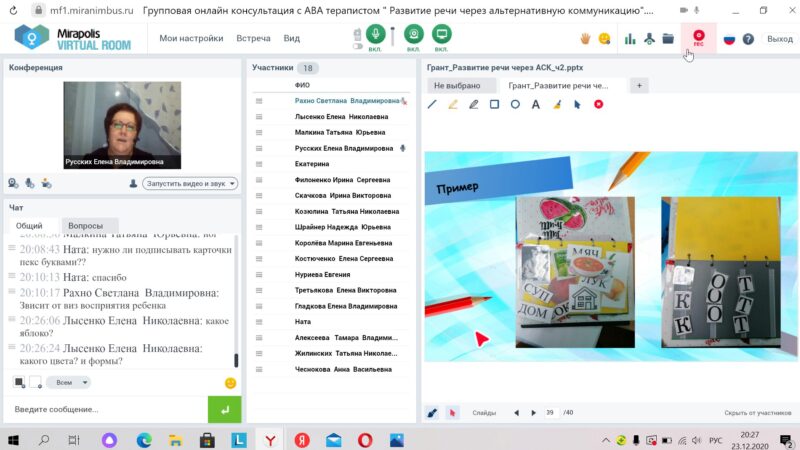Click Скрыть от участников link
Screen dimensions: 800x450
point(758,413)
